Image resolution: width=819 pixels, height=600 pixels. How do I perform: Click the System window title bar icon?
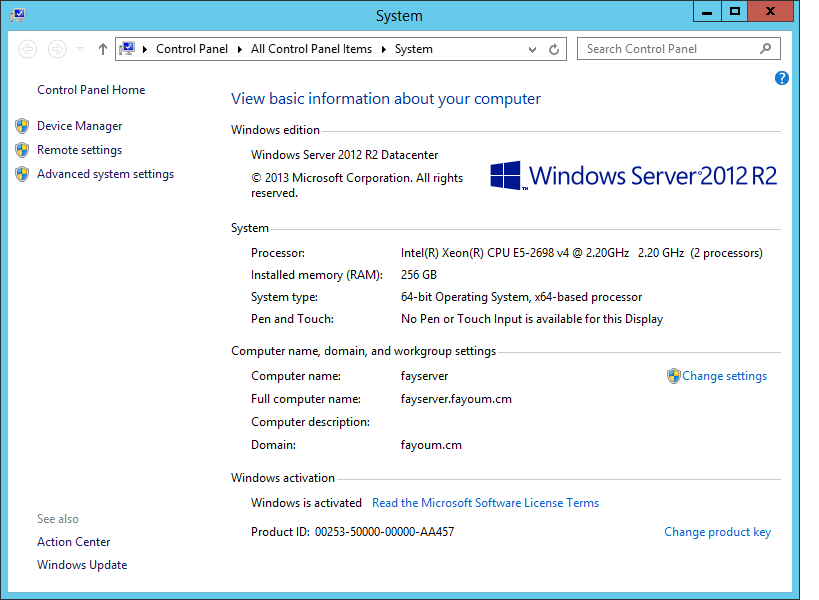[x=18, y=14]
